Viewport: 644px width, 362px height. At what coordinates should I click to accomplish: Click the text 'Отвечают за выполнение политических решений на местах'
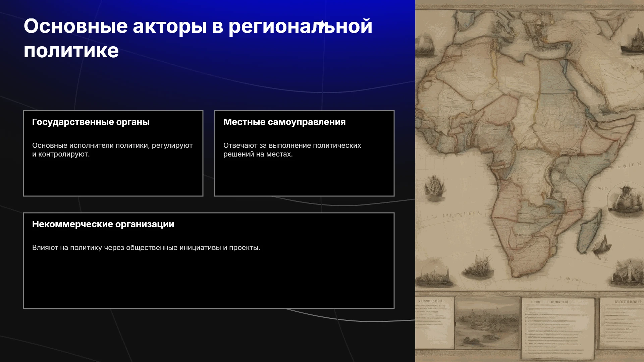292,150
